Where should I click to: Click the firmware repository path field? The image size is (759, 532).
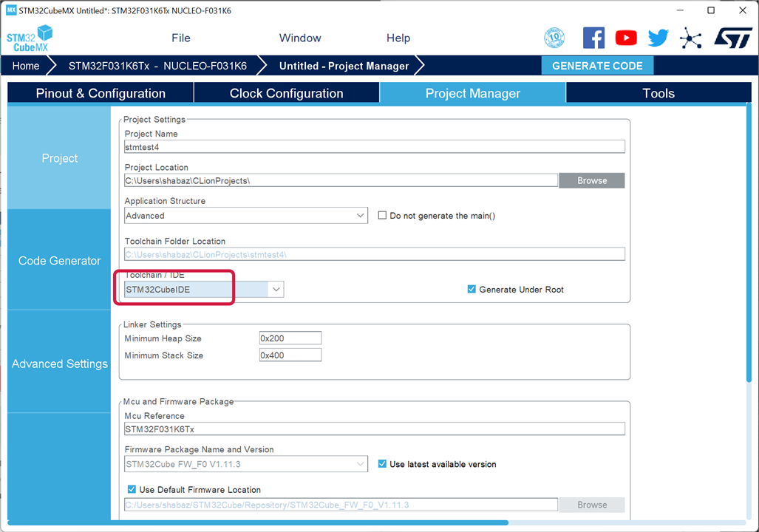tap(341, 505)
